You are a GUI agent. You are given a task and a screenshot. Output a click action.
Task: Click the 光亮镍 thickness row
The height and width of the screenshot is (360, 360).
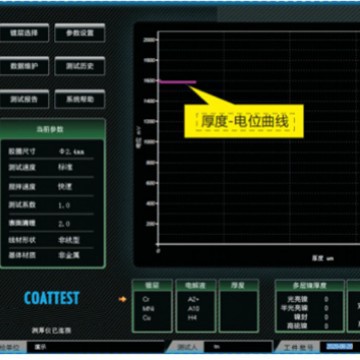click(309, 299)
